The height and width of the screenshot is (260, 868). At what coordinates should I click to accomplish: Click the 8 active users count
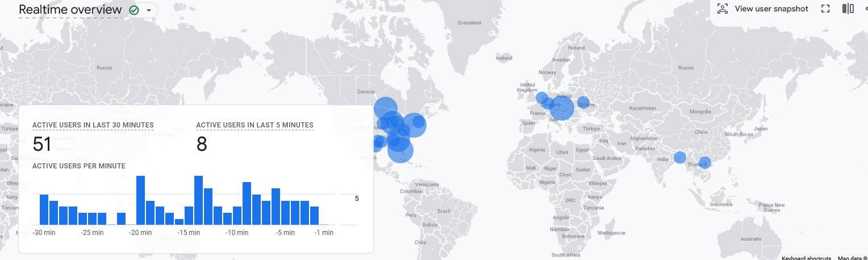pos(202,145)
